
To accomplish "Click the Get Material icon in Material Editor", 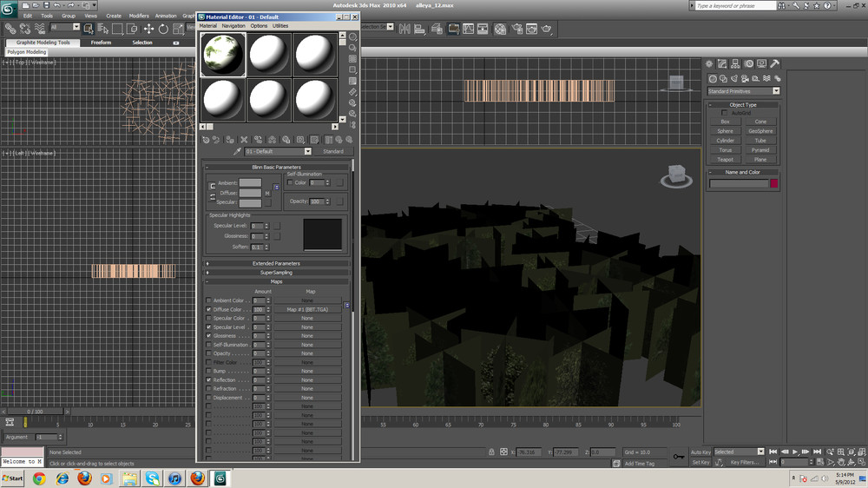I will (x=206, y=139).
